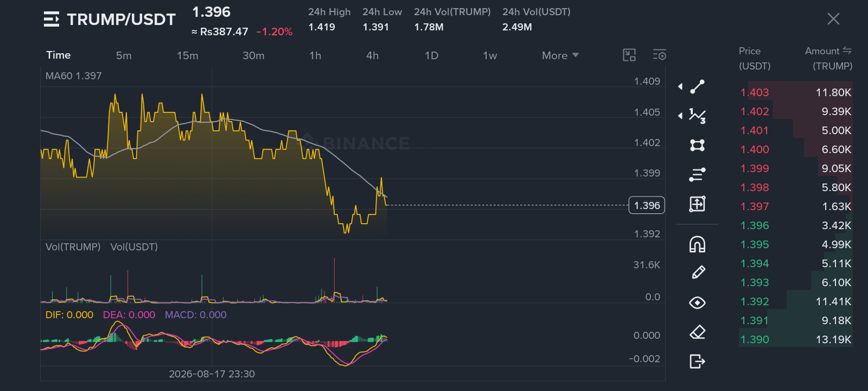Expand wave pattern tool options arrow
The width and height of the screenshot is (868, 391).
[680, 116]
